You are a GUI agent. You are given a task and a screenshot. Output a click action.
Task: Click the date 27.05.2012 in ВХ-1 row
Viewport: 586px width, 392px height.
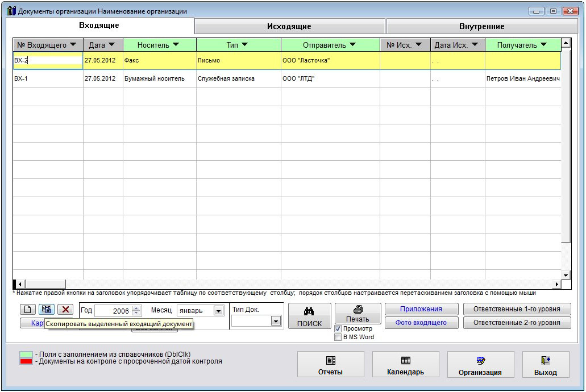[103, 78]
